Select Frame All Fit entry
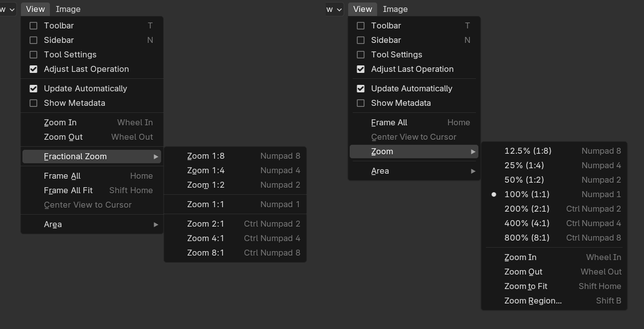The width and height of the screenshot is (644, 329). point(92,190)
